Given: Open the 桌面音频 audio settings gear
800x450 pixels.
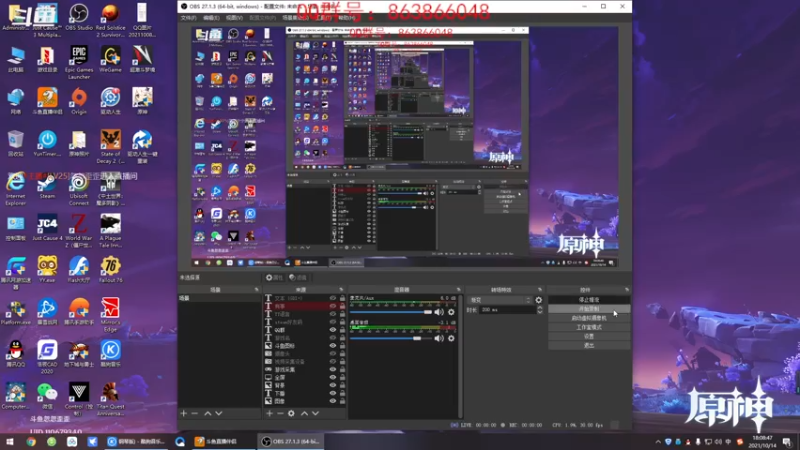Looking at the screenshot, I should coord(451,338).
